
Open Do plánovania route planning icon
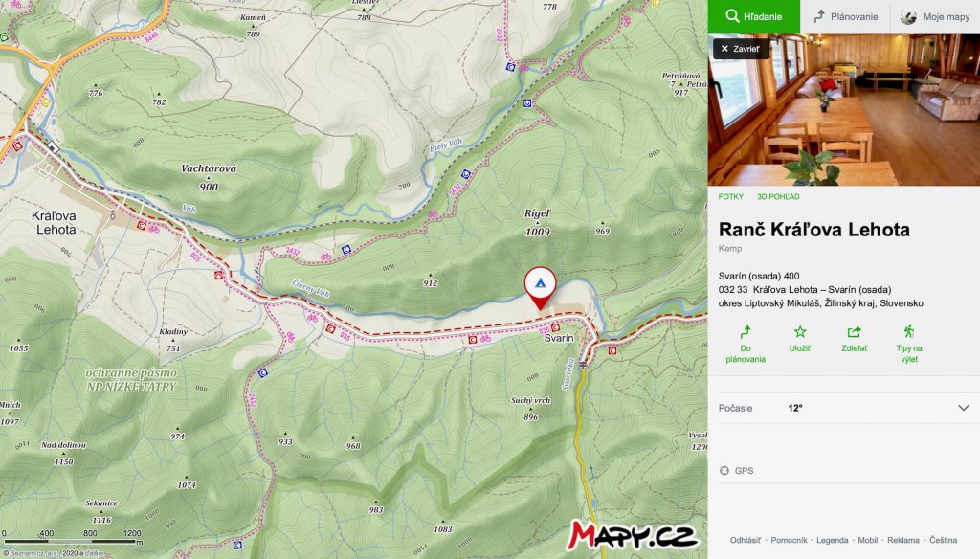click(x=745, y=332)
